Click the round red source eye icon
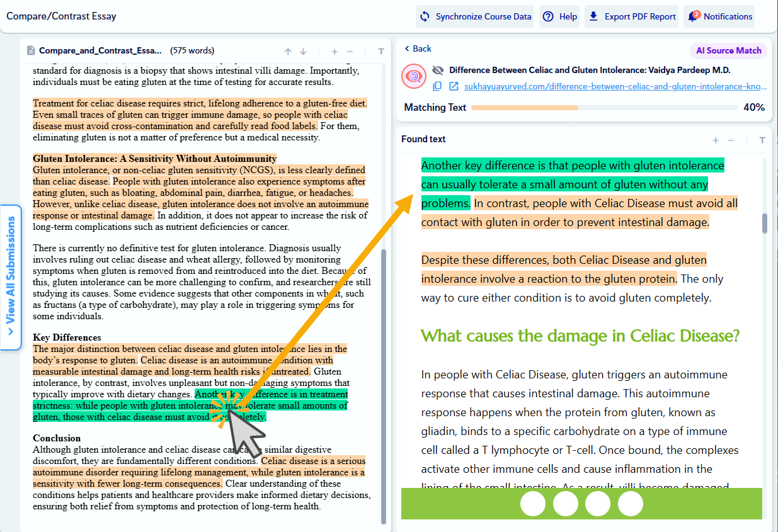Image resolution: width=778 pixels, height=532 pixels. coord(414,76)
